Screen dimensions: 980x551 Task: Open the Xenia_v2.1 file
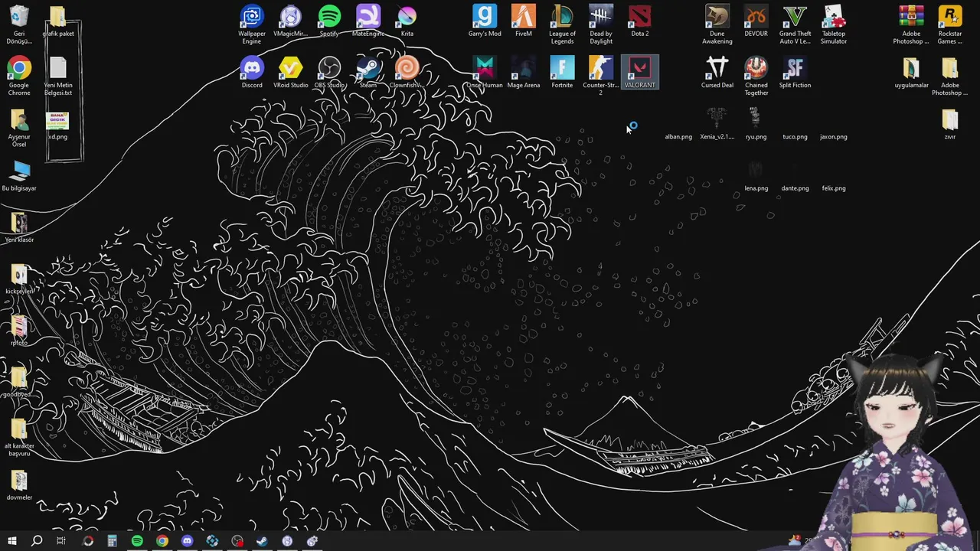[717, 123]
